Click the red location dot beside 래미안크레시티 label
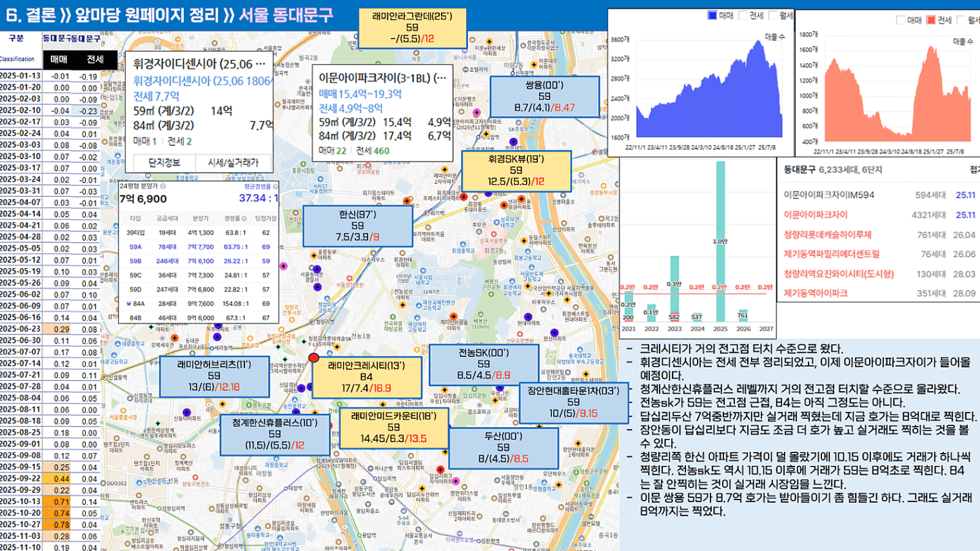This screenshot has width=980, height=551. [x=313, y=357]
